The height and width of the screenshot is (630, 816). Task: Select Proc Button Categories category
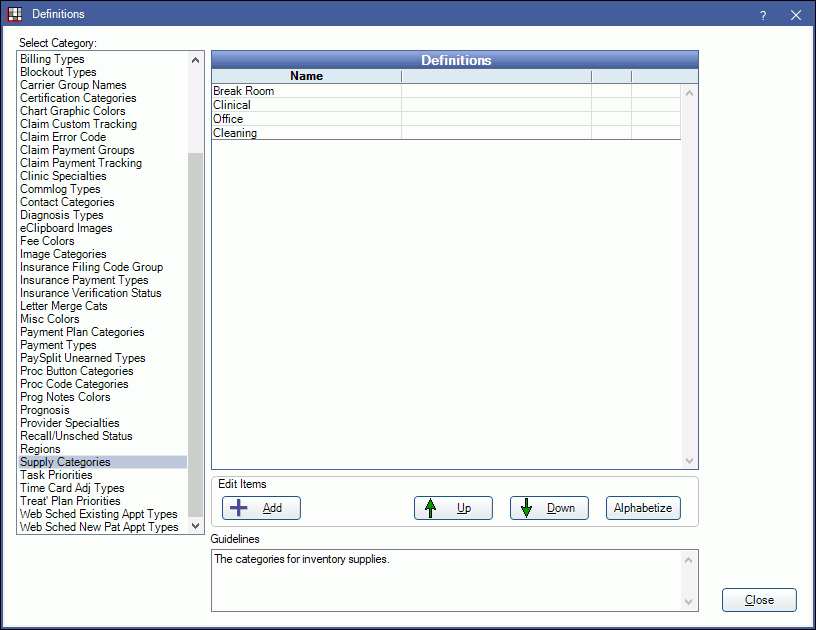[x=103, y=371]
